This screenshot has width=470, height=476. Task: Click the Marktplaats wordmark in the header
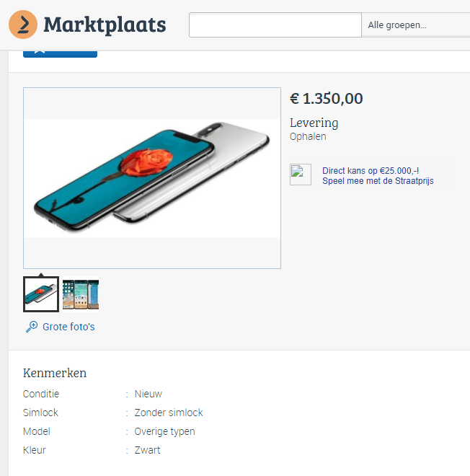click(105, 25)
